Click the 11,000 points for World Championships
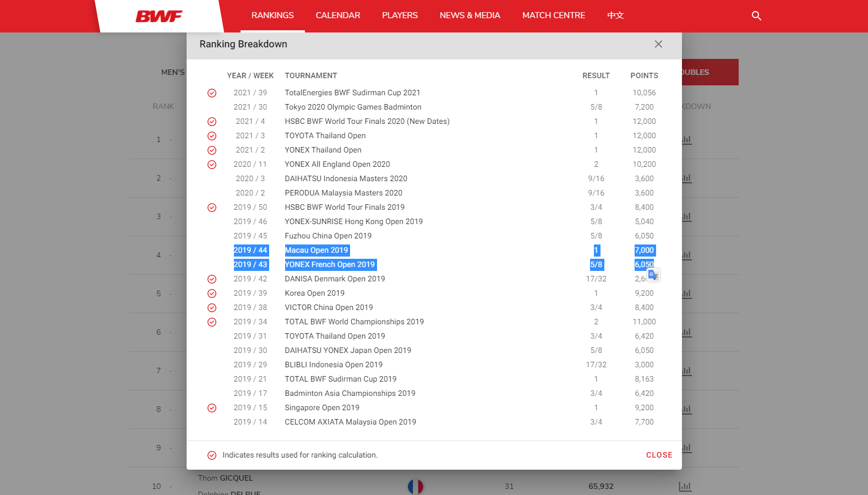 pos(644,322)
